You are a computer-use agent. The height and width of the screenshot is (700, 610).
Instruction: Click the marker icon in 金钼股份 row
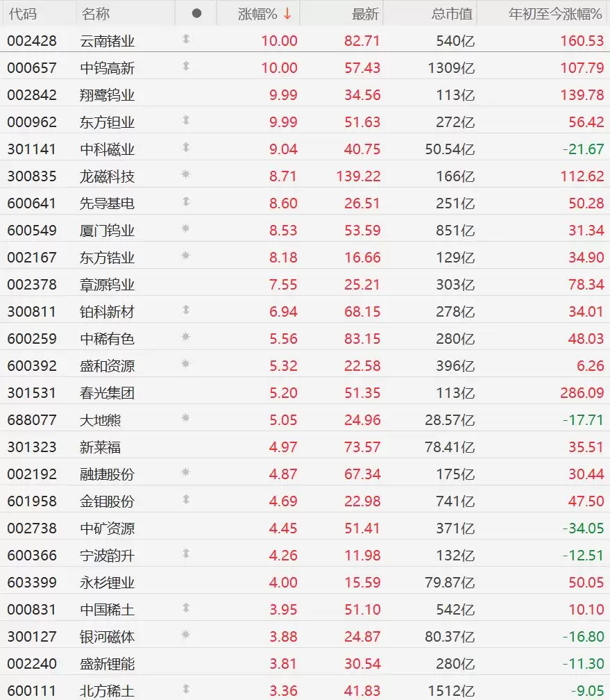(x=186, y=499)
